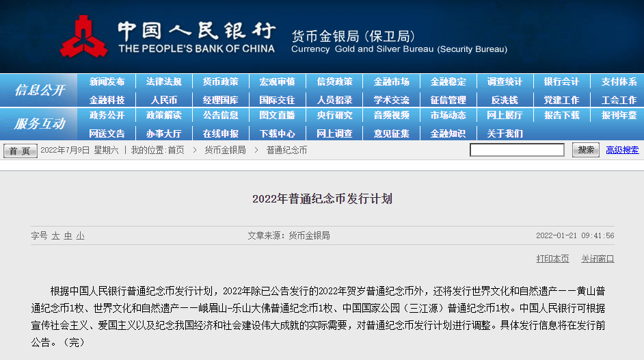This screenshot has height=360, width=644.
Task: Open 在线申报 page
Action: point(221,133)
